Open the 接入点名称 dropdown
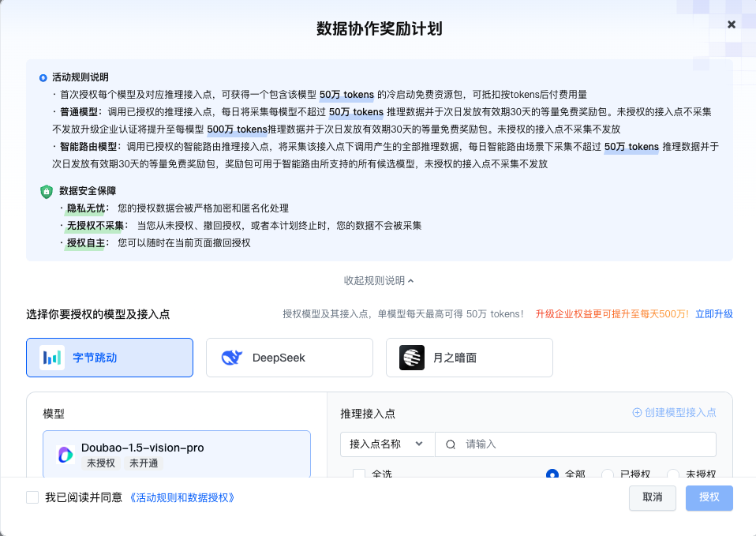 click(387, 444)
